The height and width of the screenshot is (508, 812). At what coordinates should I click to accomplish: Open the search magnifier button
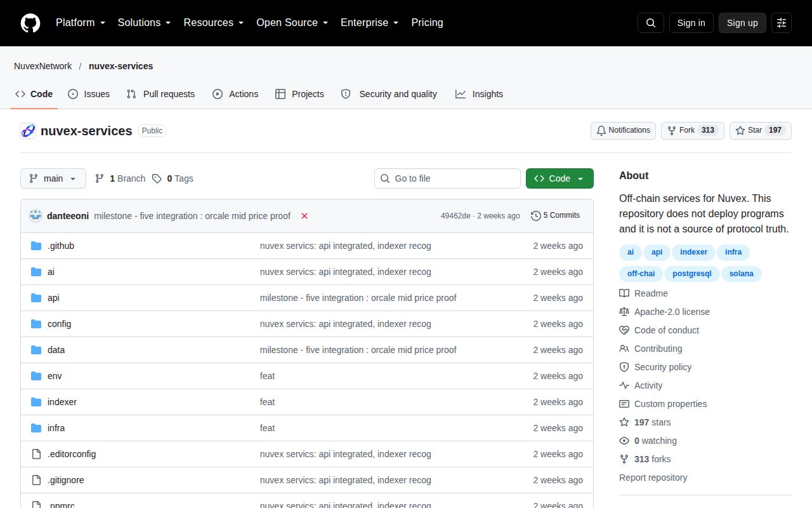pos(651,23)
